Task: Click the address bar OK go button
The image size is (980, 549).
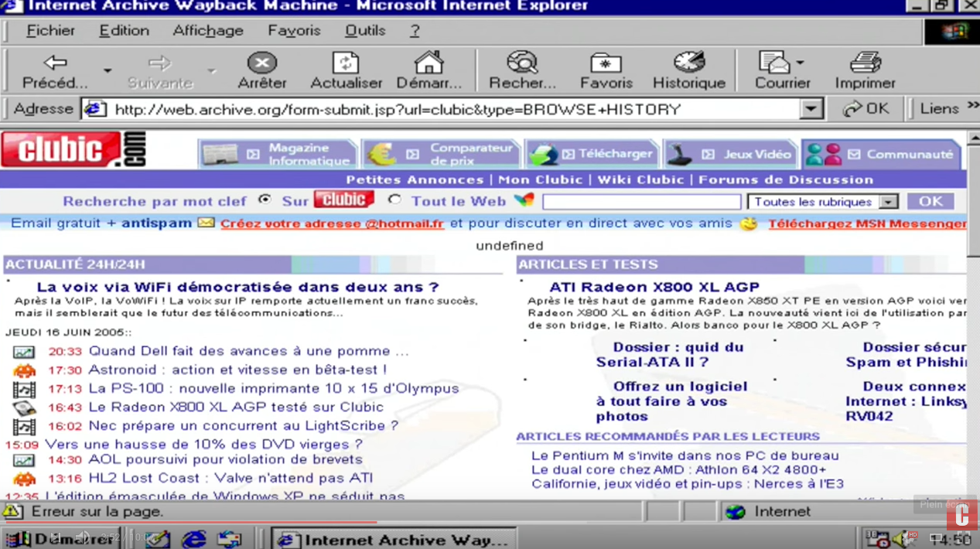Action: [866, 109]
